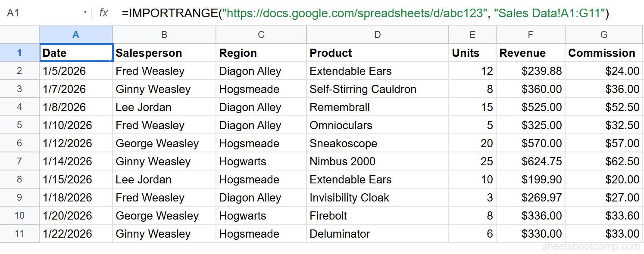This screenshot has width=644, height=254.
Task: Select cell A1 containing the Date header
Action: point(76,53)
